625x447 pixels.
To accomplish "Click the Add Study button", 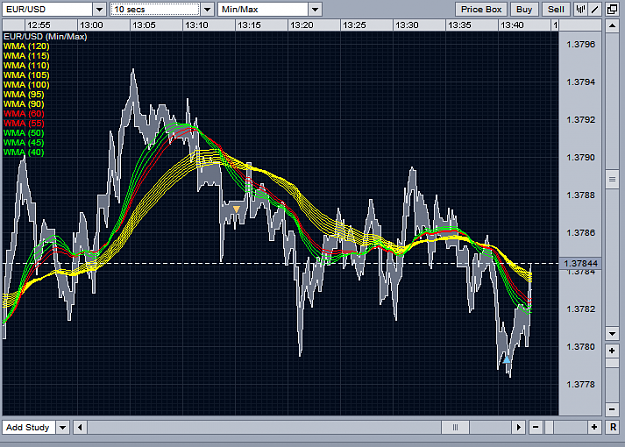I will (28, 427).
